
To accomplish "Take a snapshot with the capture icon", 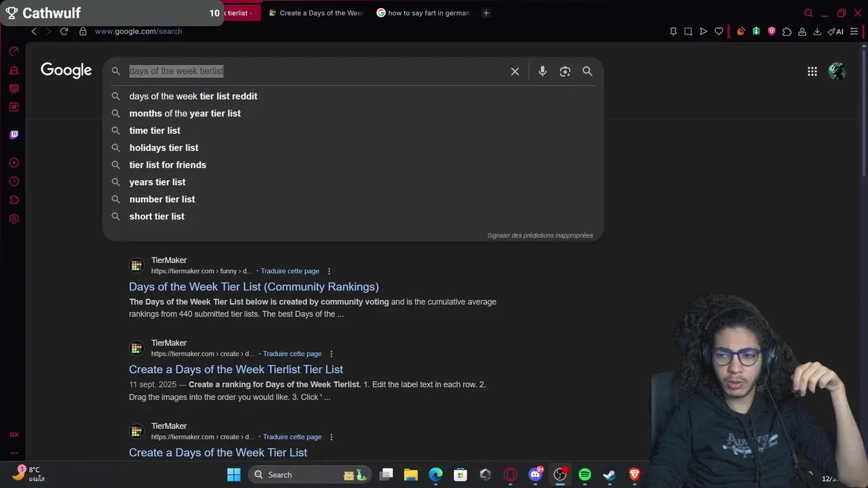I will click(688, 31).
